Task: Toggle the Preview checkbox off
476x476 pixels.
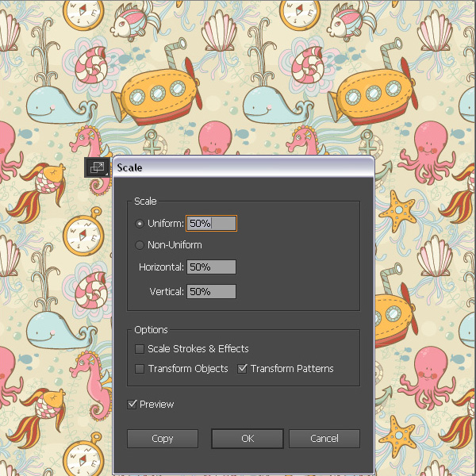Action: tap(132, 405)
